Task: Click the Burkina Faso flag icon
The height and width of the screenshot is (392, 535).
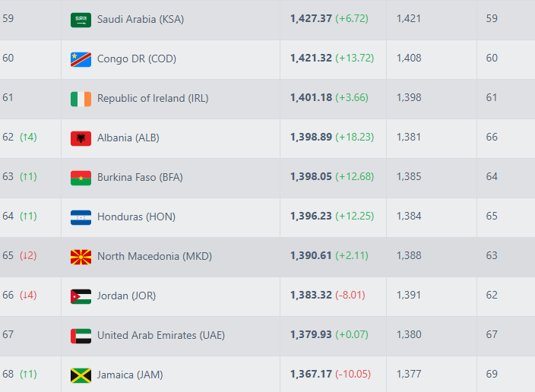Action: point(81,178)
